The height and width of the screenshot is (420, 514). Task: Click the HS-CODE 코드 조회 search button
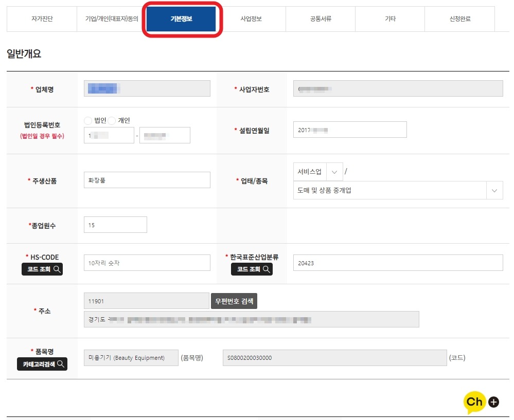pyautogui.click(x=42, y=269)
